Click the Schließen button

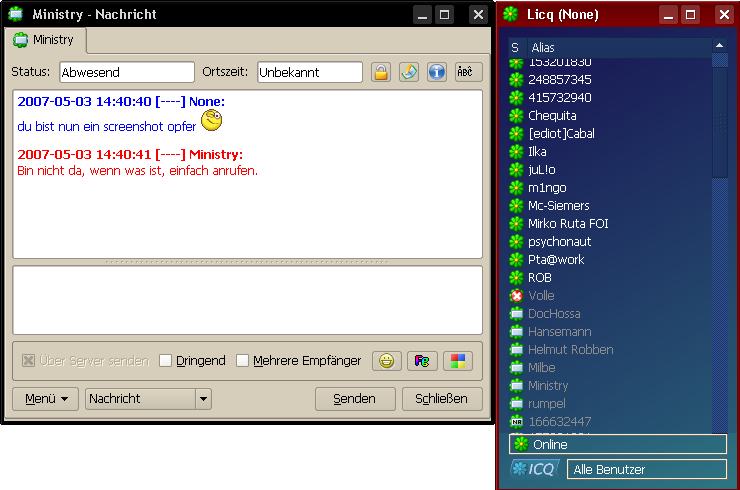pyautogui.click(x=442, y=399)
